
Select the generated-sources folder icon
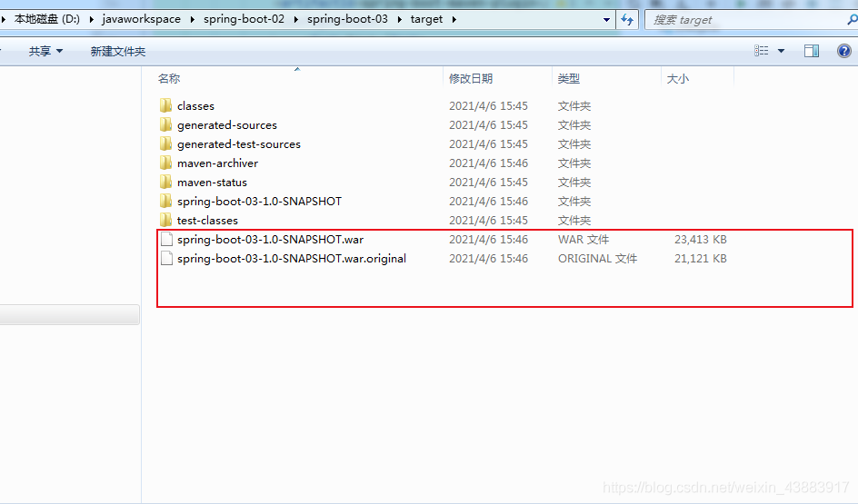pos(166,124)
